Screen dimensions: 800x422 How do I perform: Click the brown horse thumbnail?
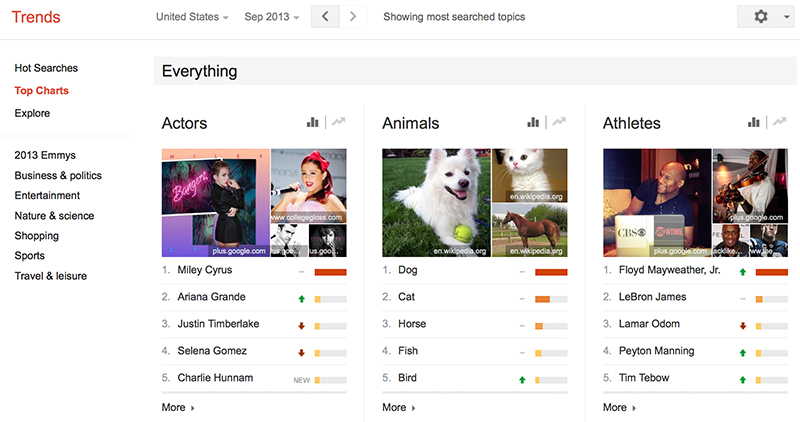point(530,230)
